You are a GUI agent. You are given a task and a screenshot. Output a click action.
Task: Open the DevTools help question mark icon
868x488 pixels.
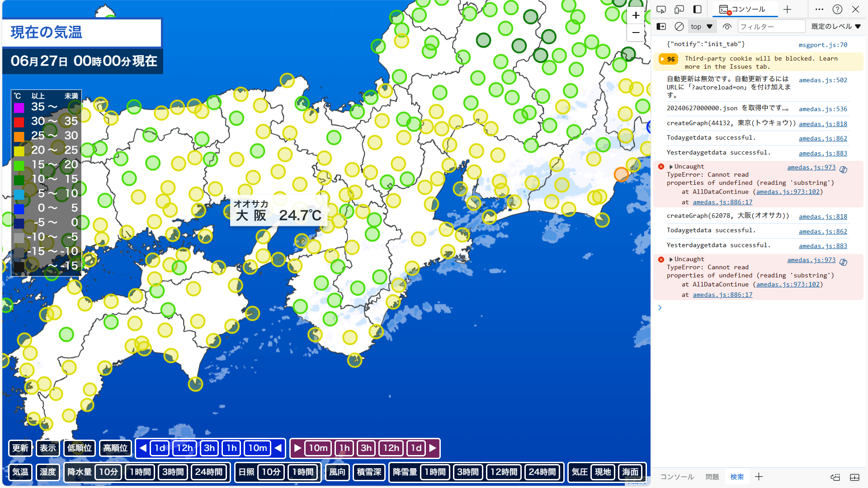(x=837, y=9)
